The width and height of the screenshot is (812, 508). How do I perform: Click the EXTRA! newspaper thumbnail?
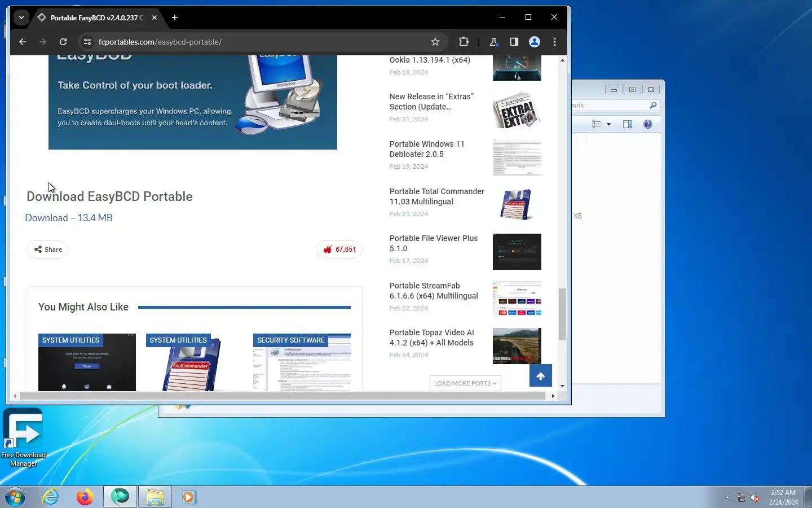(517, 110)
